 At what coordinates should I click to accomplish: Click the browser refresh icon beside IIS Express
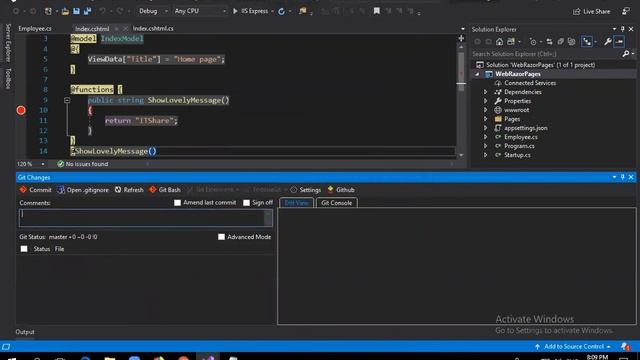[x=282, y=11]
